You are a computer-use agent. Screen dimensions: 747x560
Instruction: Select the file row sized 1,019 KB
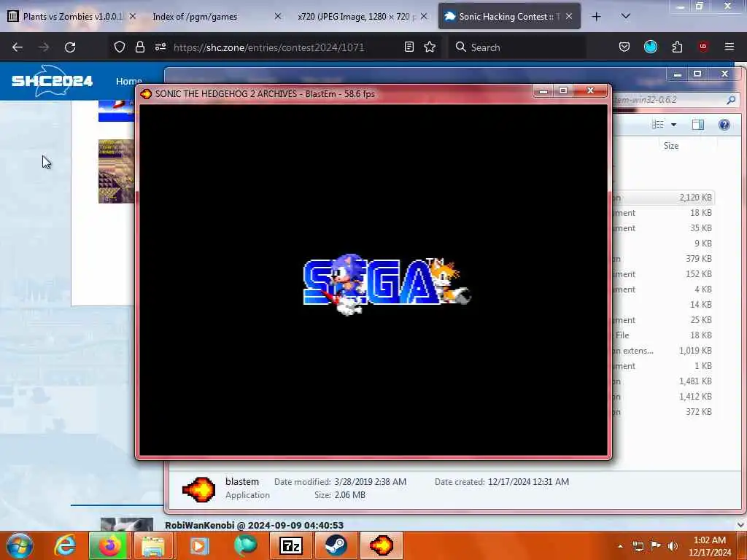663,351
